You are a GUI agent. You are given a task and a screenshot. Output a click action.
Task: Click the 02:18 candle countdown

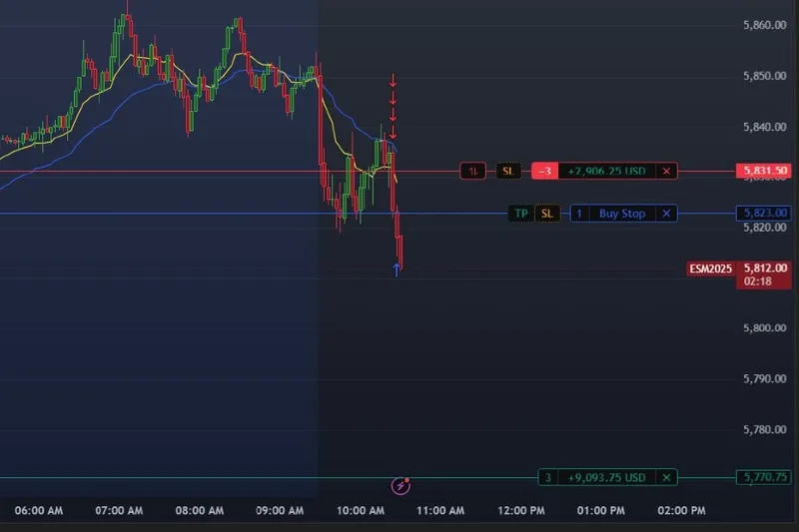pos(757,281)
